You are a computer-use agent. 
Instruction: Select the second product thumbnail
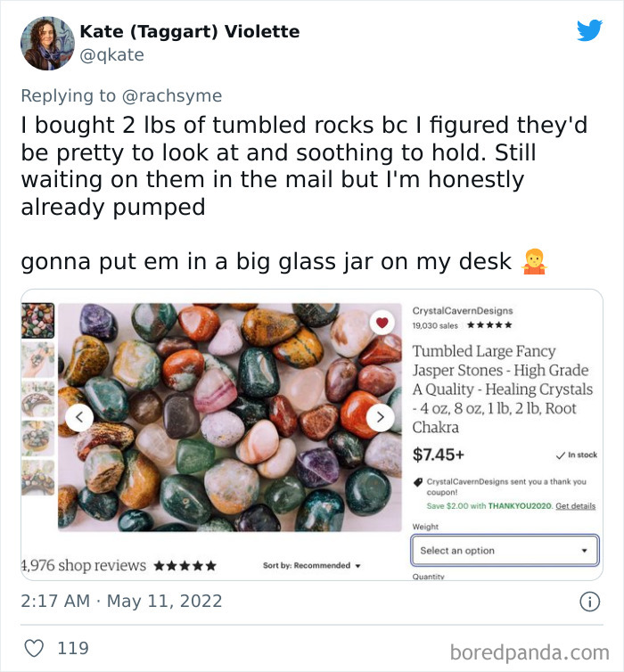tap(37, 360)
